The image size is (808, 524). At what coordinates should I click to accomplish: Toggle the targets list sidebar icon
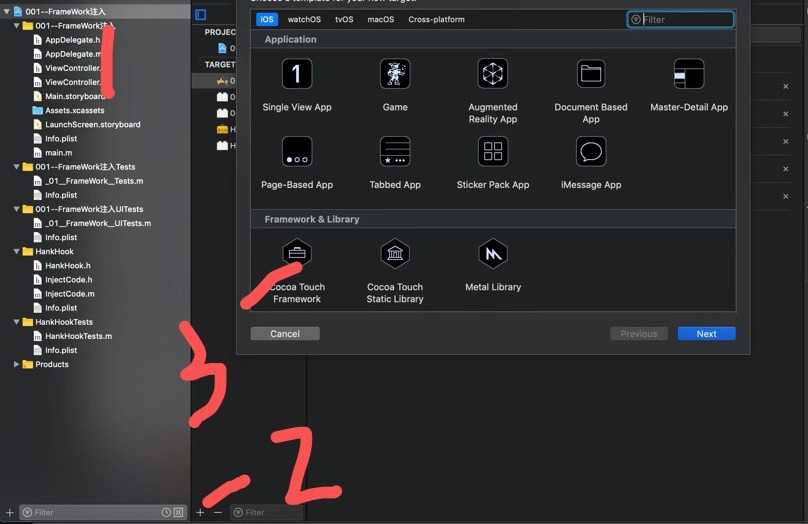(x=200, y=15)
